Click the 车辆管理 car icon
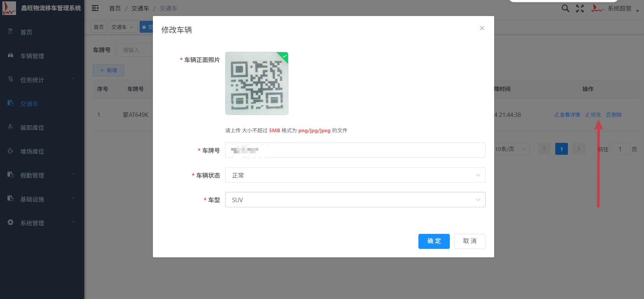Image resolution: width=644 pixels, height=299 pixels. click(11, 55)
